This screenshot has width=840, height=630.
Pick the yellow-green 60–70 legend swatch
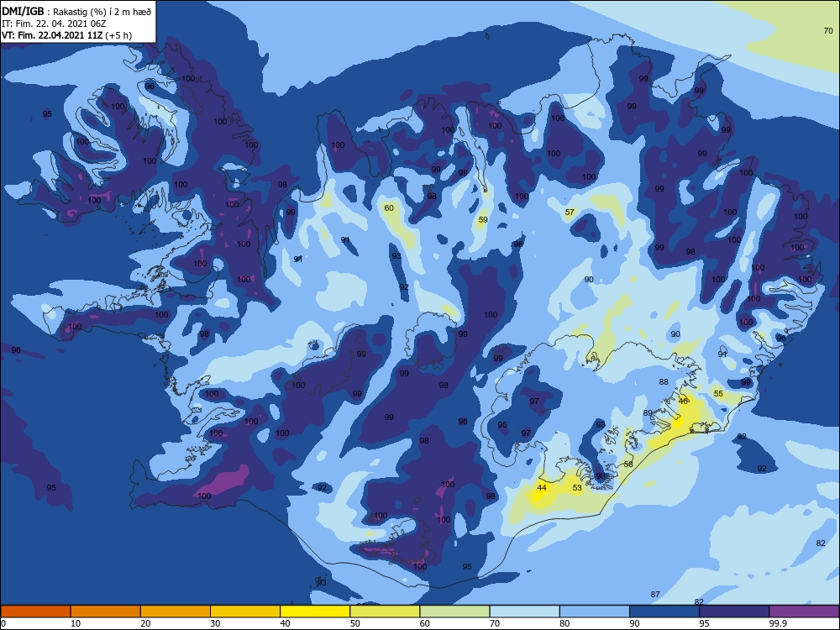pyautogui.click(x=454, y=612)
